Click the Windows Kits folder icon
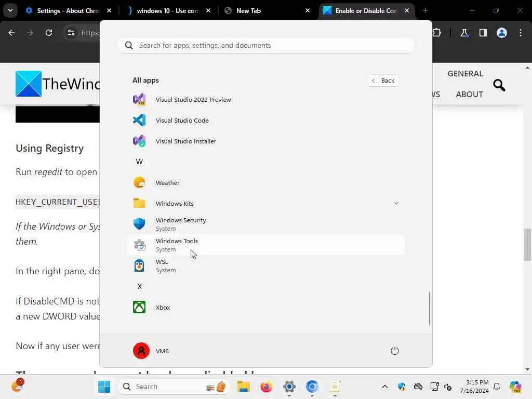Viewport: 532px width, 399px height. click(139, 203)
